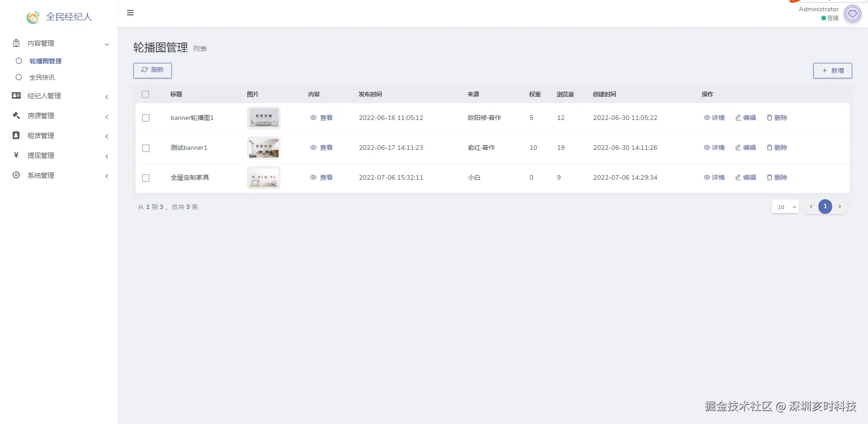
Task: Click the 刷新 refresh button
Action: 152,70
